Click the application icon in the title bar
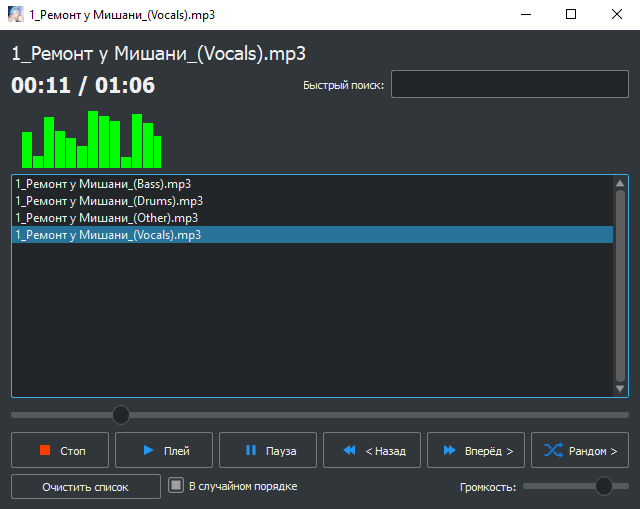The image size is (640, 509). pyautogui.click(x=16, y=15)
